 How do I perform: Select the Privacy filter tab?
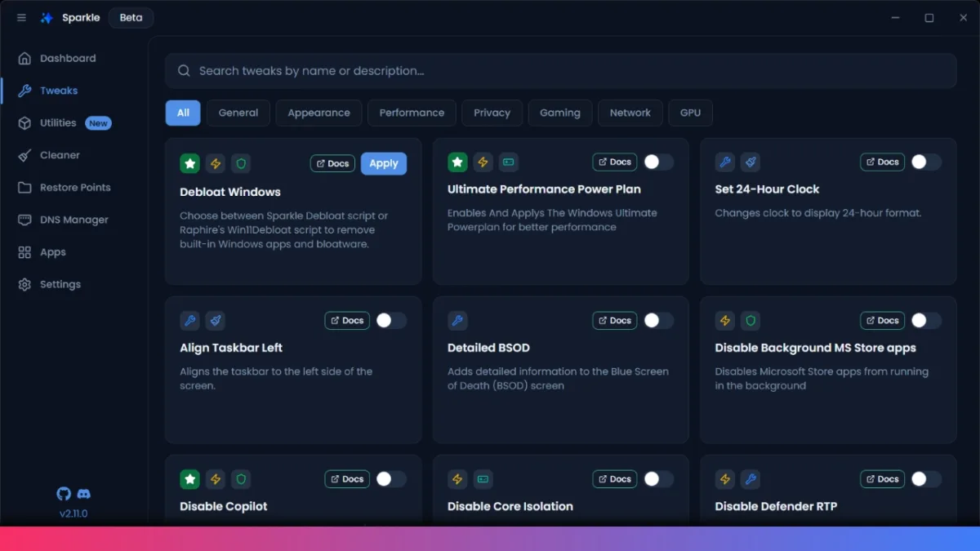492,113
